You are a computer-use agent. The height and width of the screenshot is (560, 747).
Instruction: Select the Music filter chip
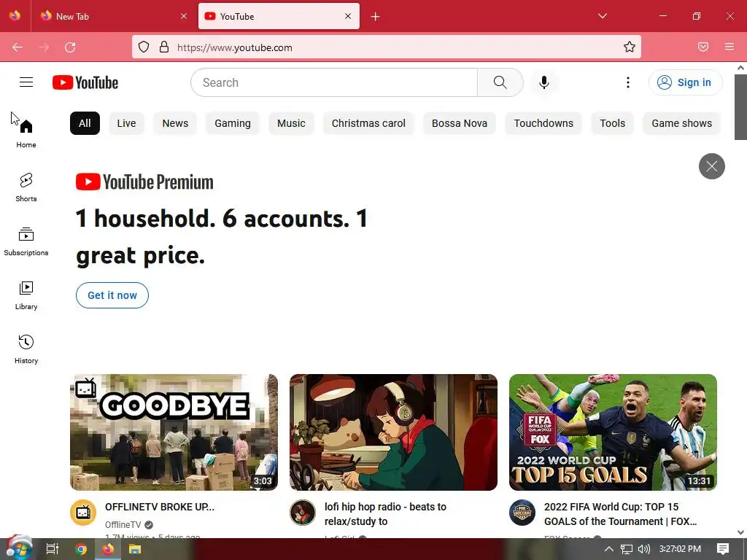pyautogui.click(x=291, y=123)
